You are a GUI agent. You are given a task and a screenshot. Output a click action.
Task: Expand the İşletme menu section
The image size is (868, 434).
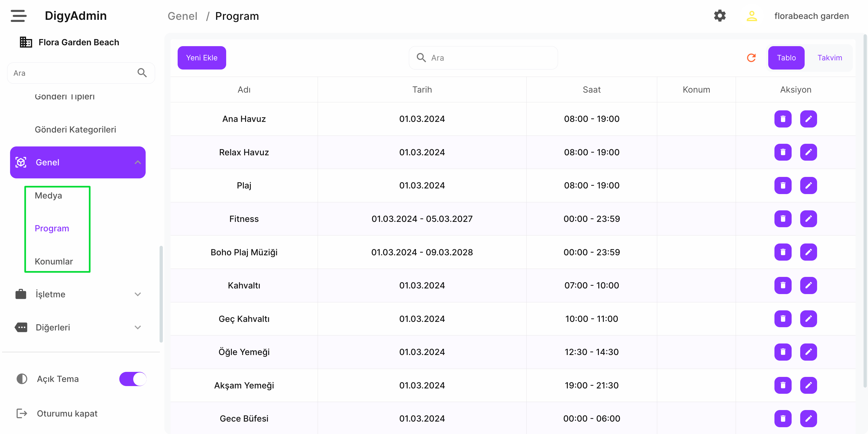point(137,294)
